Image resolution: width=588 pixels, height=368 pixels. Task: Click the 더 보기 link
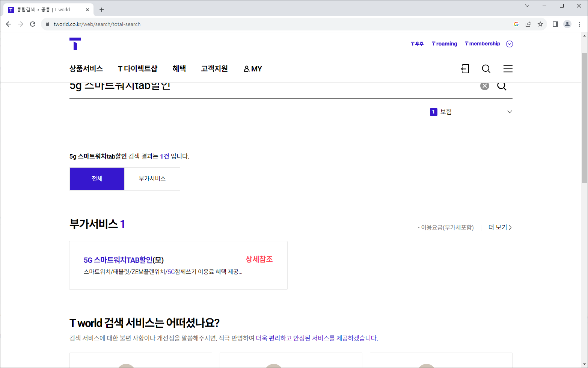click(x=500, y=227)
